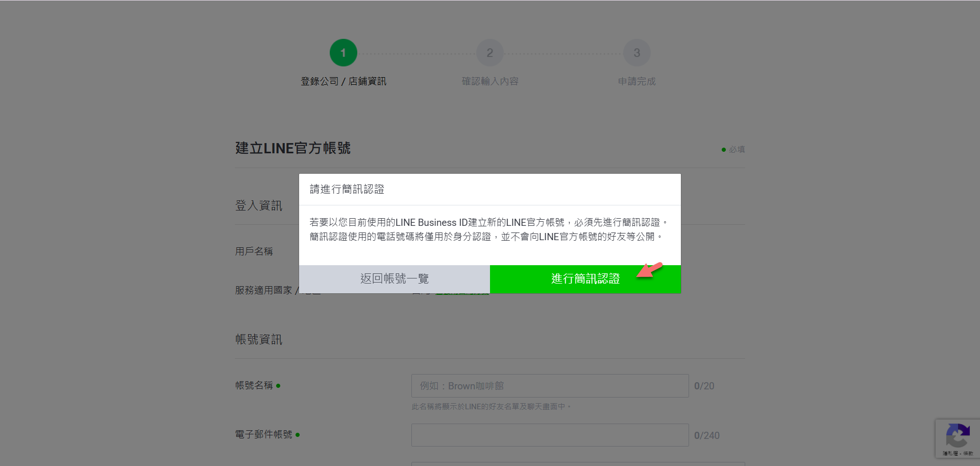Viewport: 980px width, 466px height.
Task: Click the dialog message about LINE Business ID
Action: tap(488, 229)
